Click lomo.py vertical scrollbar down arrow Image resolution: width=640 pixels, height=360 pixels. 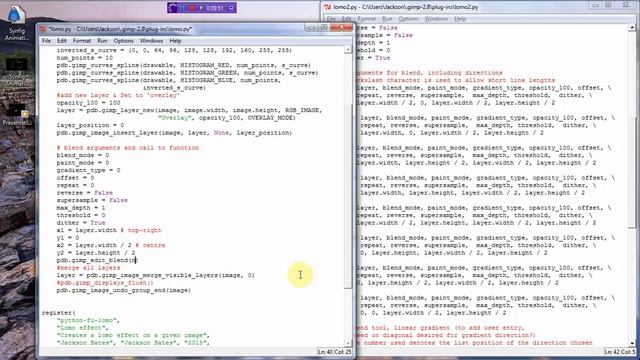(348, 343)
